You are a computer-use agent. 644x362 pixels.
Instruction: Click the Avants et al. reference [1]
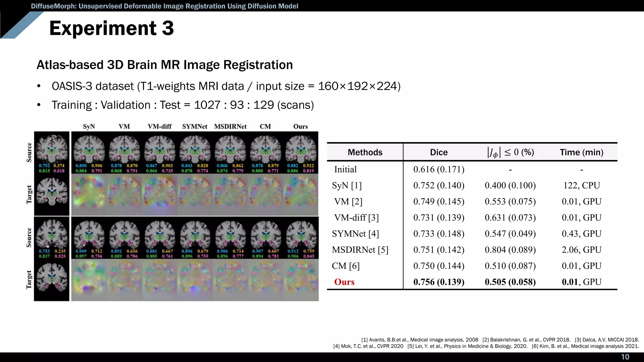pos(419,340)
